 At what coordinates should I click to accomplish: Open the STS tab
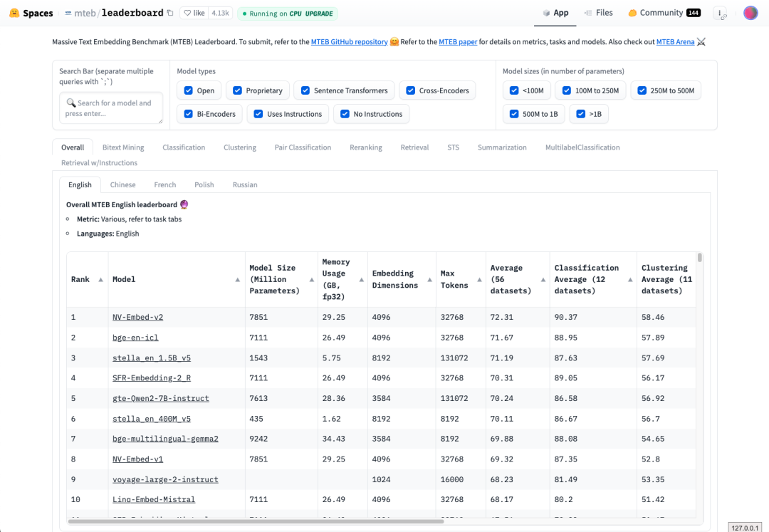pyautogui.click(x=453, y=147)
